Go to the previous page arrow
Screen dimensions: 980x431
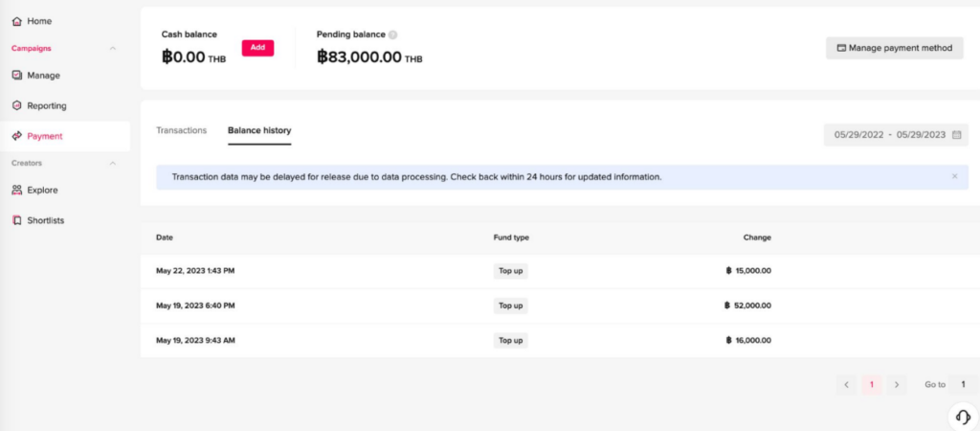pos(846,385)
